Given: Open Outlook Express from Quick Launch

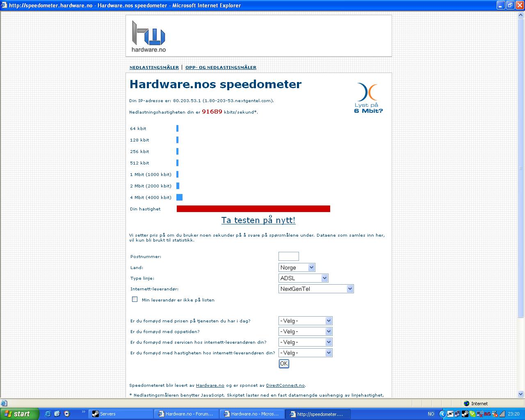Looking at the screenshot, I should coord(57,414).
